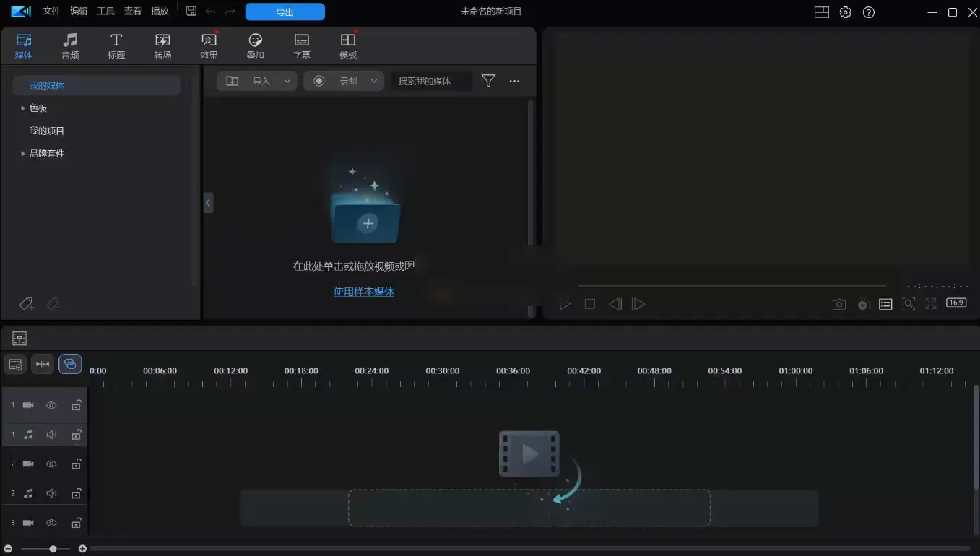The height and width of the screenshot is (556, 980).
Task: Click the 导出 export button
Action: pos(285,12)
